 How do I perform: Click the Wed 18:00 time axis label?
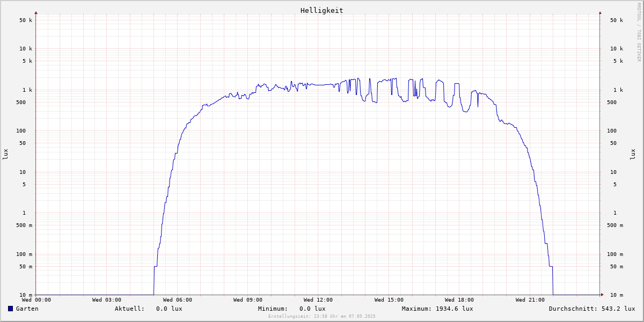click(x=459, y=300)
